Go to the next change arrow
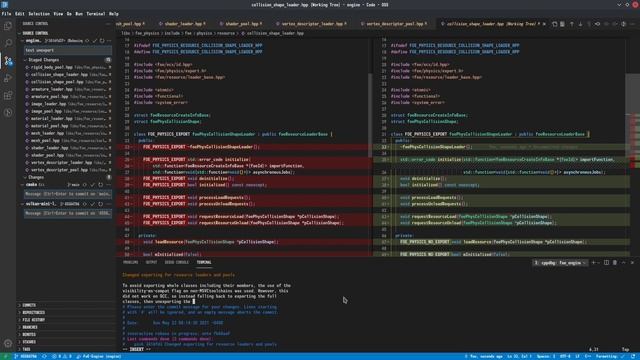 tap(580, 24)
